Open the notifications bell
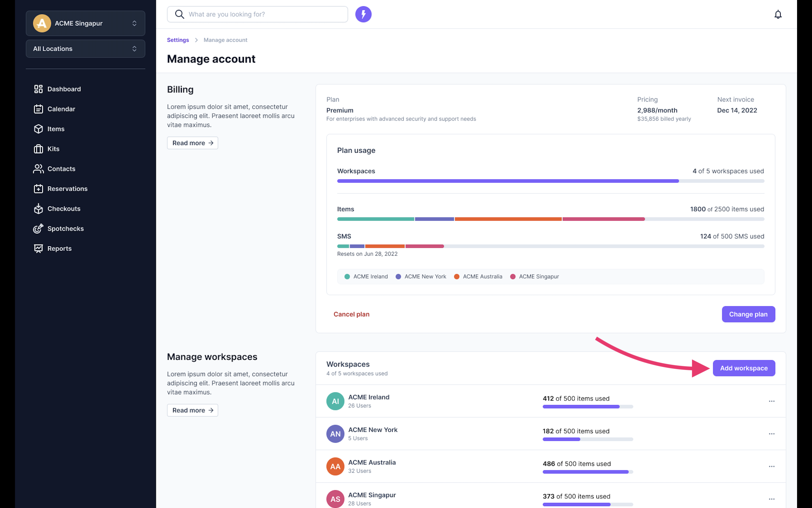This screenshot has width=812, height=508. [x=778, y=14]
